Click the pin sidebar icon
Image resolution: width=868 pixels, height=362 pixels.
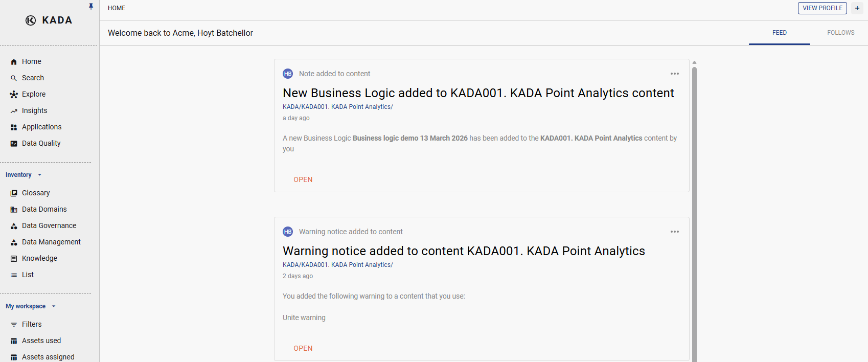[91, 7]
